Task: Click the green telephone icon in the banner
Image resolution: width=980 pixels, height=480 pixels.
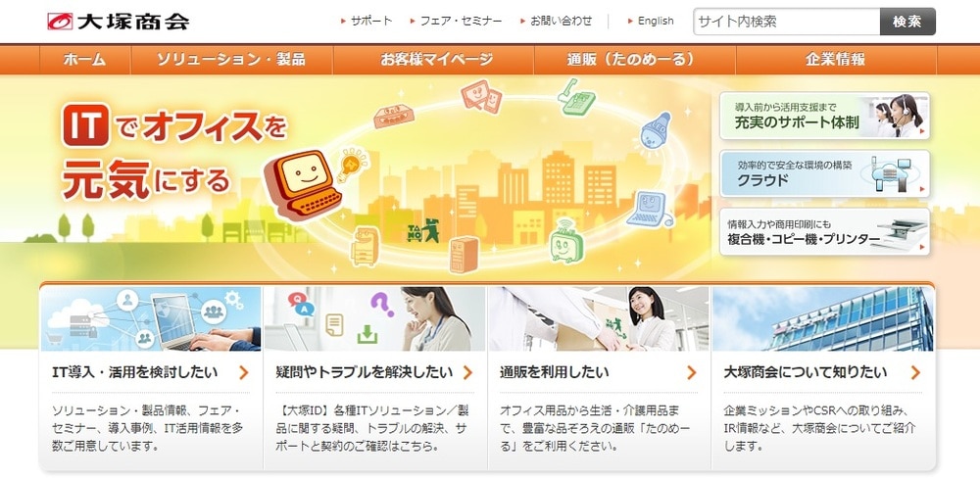Action: tap(575, 97)
